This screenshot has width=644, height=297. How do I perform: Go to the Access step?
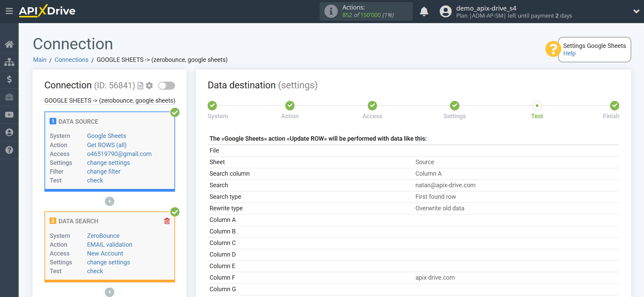[372, 106]
